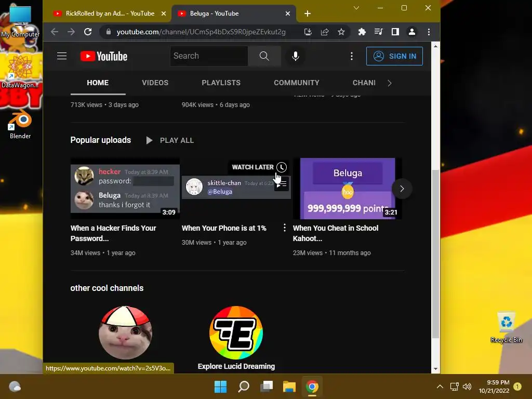Share this page icon
This screenshot has height=399, width=532.
(x=325, y=32)
